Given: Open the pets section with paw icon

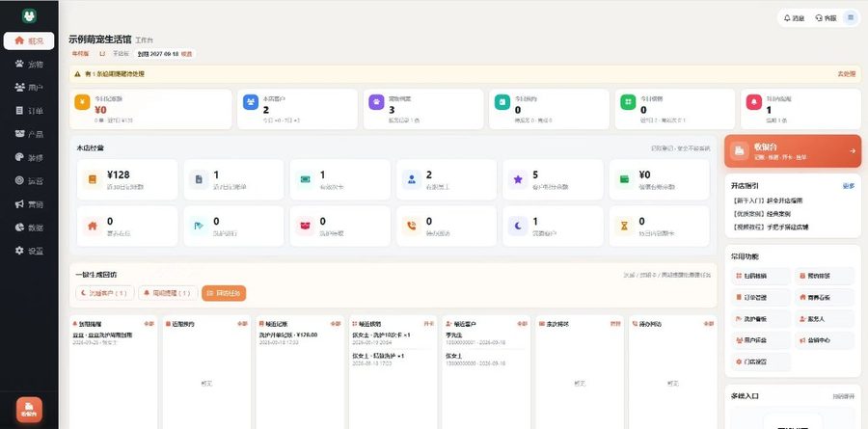Looking at the screenshot, I should point(29,65).
